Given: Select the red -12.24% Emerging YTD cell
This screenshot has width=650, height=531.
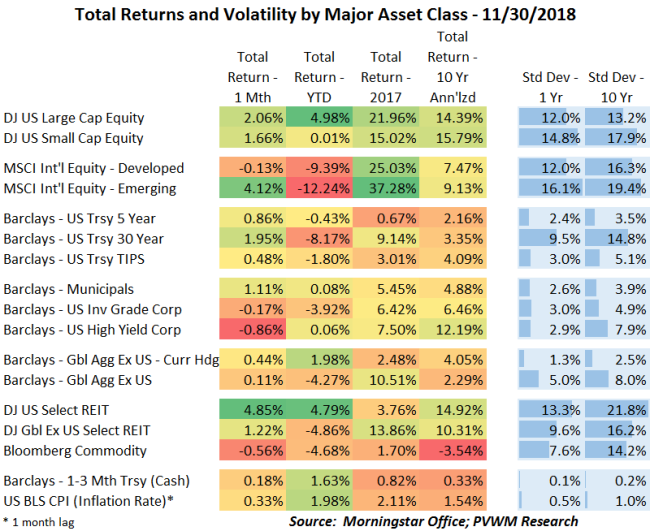Looking at the screenshot, I should (318, 188).
